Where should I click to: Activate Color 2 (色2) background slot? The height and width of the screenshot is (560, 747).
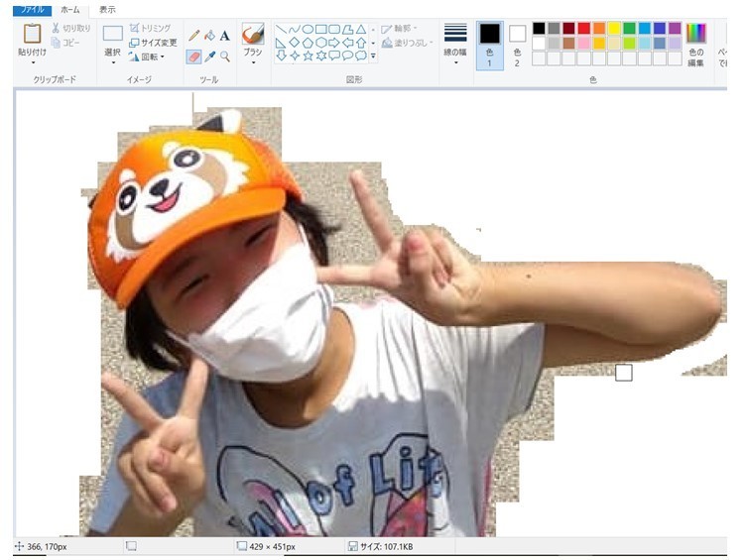pyautogui.click(x=518, y=46)
